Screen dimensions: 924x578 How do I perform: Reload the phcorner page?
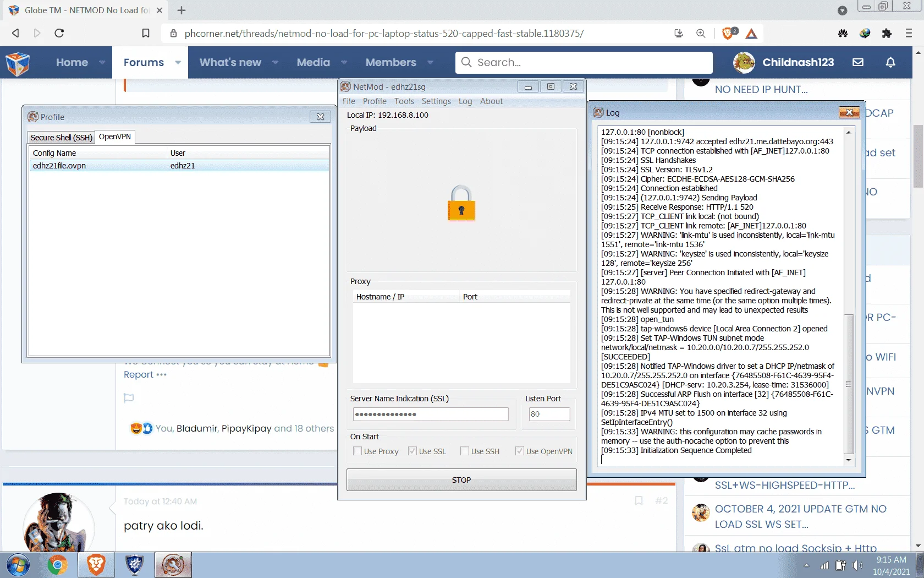[x=59, y=33]
